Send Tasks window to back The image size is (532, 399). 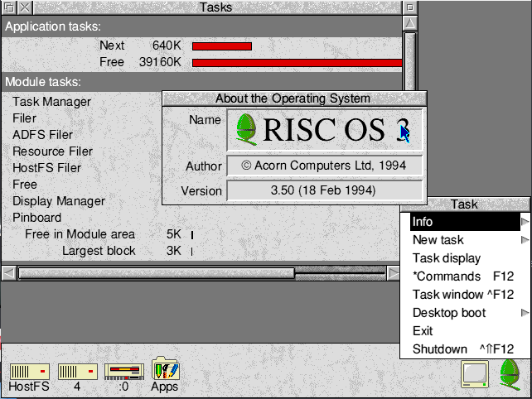tap(10, 7)
